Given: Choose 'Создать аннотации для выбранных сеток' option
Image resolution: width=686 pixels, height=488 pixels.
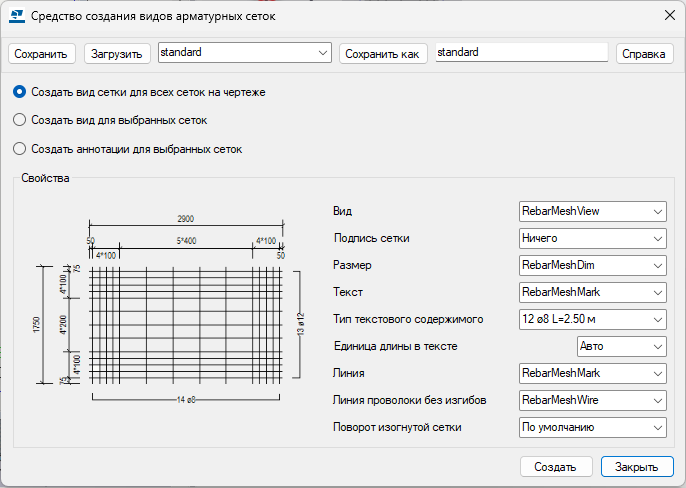Looking at the screenshot, I should (x=19, y=149).
